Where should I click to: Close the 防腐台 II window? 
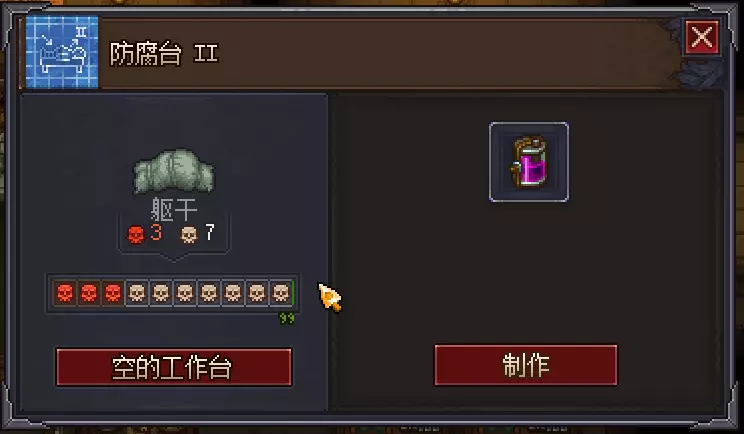pos(702,37)
